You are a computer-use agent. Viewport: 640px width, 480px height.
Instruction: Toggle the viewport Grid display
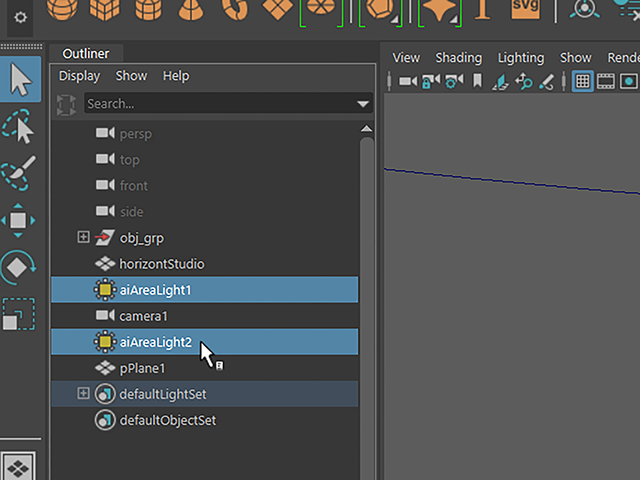(x=582, y=81)
